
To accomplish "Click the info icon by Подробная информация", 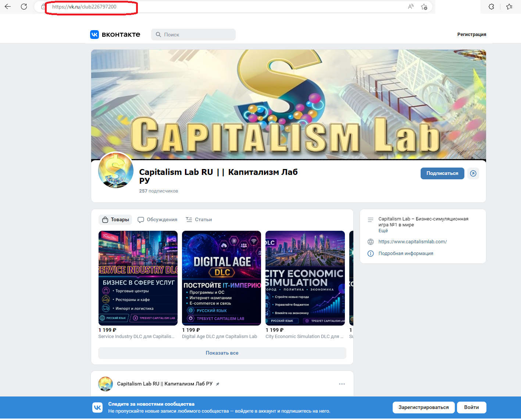I will (371, 254).
